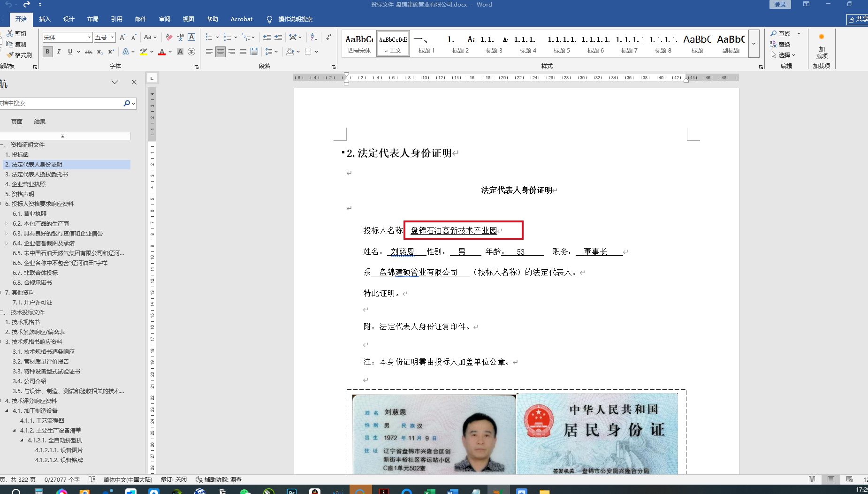Open the navigation pane options chevron
868x494 pixels.
114,82
